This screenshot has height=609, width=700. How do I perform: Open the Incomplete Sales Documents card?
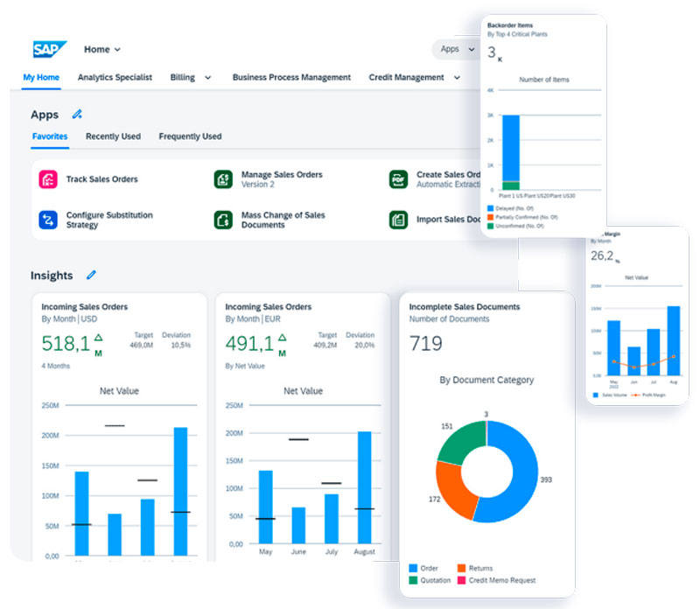click(x=465, y=307)
